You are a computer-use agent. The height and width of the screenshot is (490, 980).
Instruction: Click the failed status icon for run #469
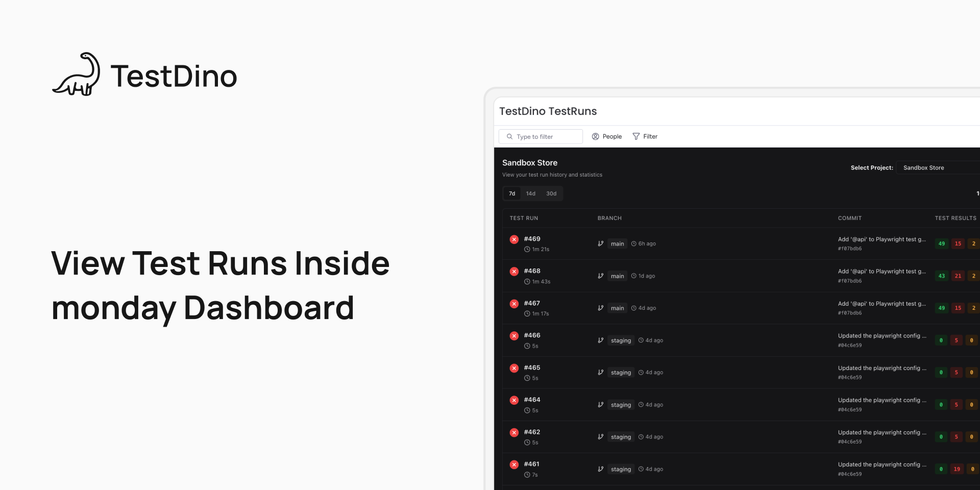point(514,239)
